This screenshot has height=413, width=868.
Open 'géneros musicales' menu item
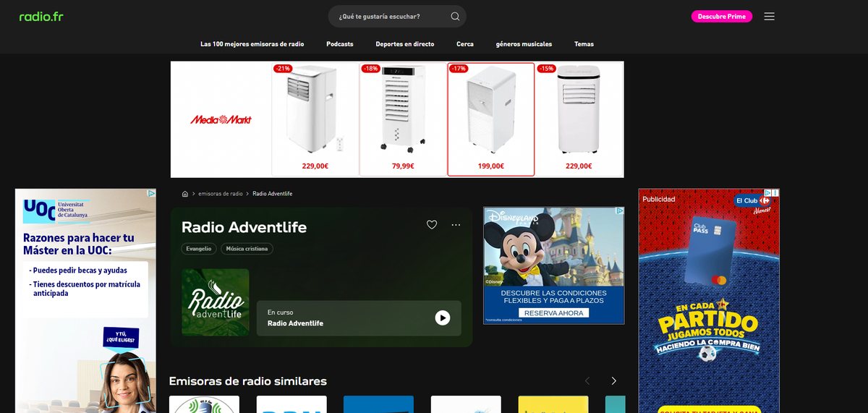pyautogui.click(x=524, y=44)
